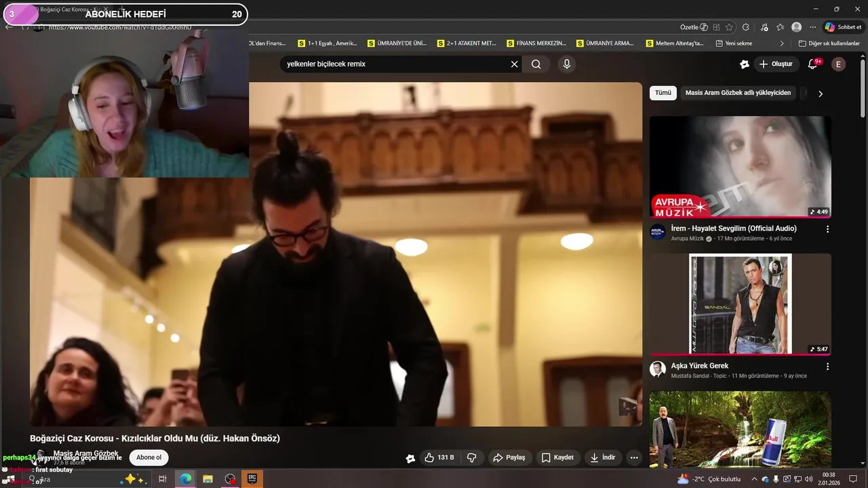Image resolution: width=868 pixels, height=488 pixels.
Task: Open Task View from the taskbar
Action: click(x=163, y=479)
